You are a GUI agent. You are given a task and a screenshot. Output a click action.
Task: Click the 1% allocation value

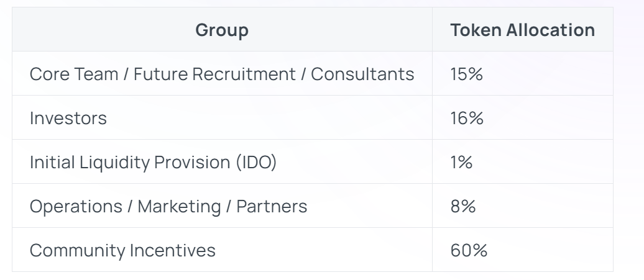(461, 162)
